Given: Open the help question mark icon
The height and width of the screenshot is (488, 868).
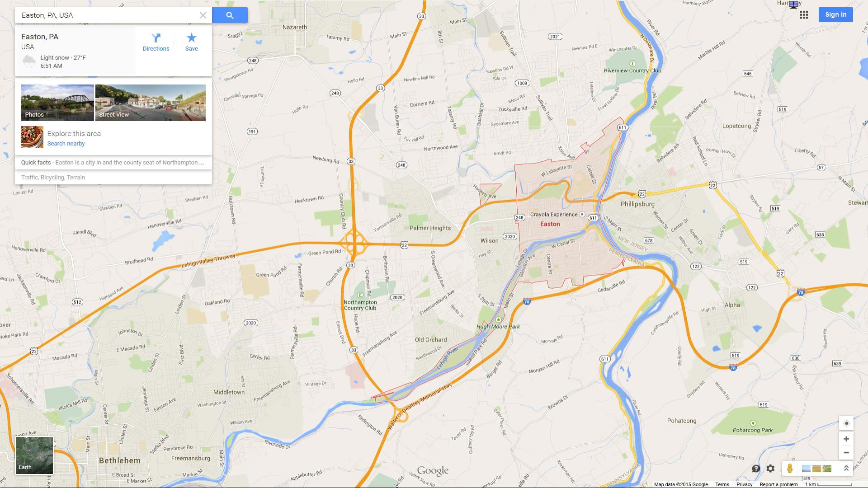Looking at the screenshot, I should [756, 469].
